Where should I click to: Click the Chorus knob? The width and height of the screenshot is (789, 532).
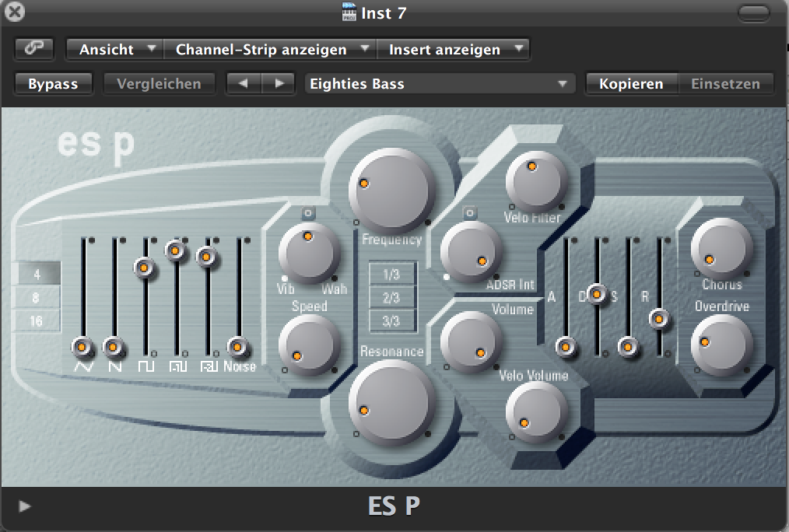click(x=721, y=249)
